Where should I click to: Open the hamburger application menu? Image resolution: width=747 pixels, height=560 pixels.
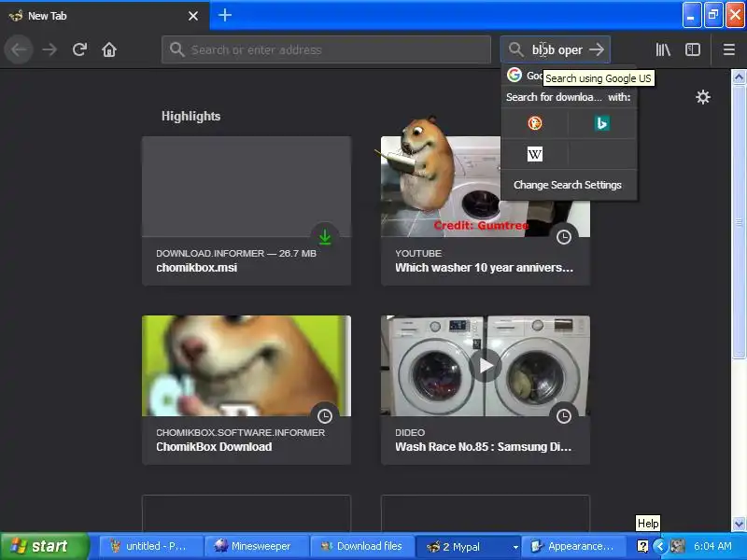(728, 49)
